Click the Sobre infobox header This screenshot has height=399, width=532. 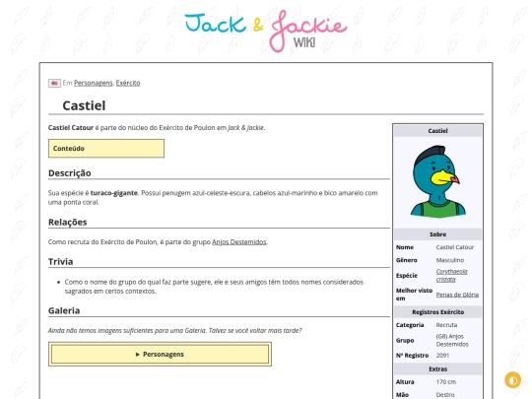(x=437, y=234)
